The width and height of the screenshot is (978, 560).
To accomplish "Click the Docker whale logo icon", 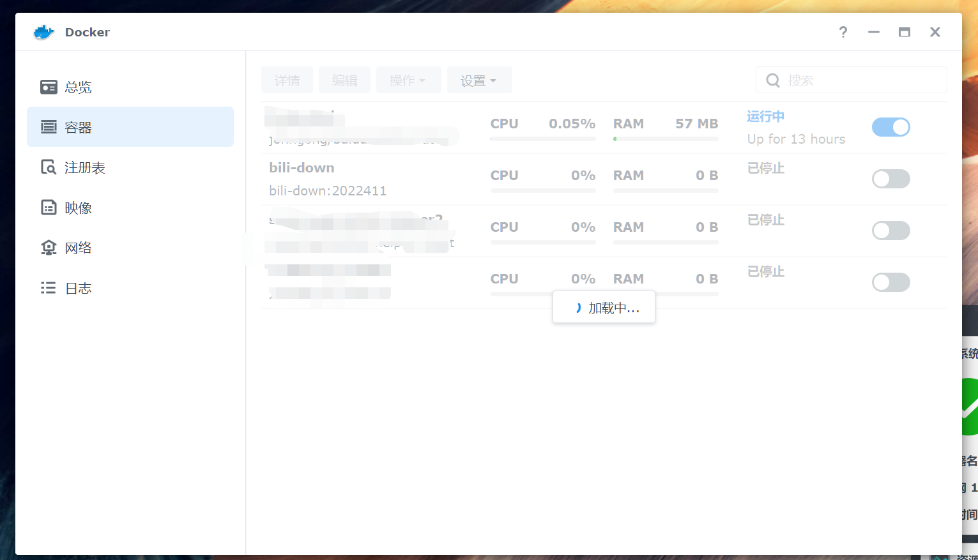I will click(43, 32).
